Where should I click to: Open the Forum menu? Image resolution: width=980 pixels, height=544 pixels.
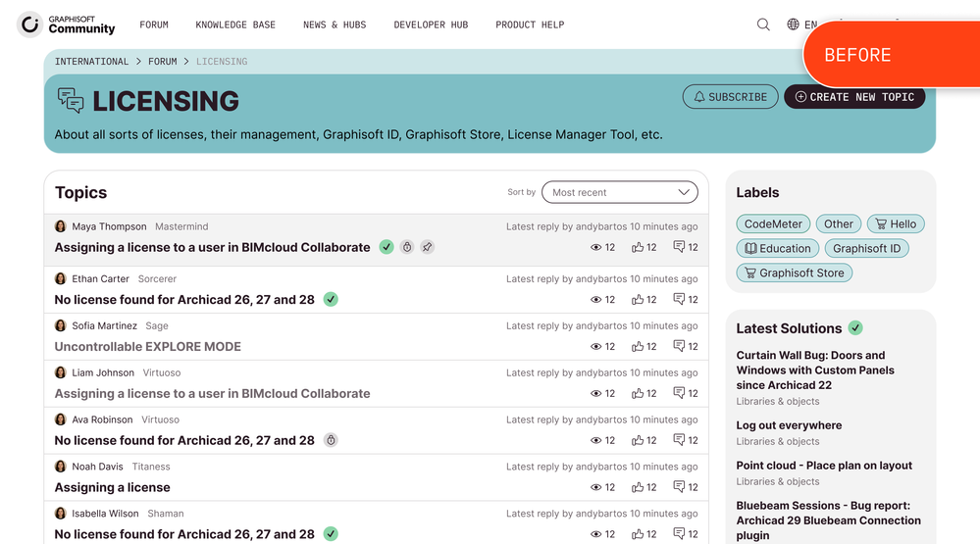coord(154,25)
